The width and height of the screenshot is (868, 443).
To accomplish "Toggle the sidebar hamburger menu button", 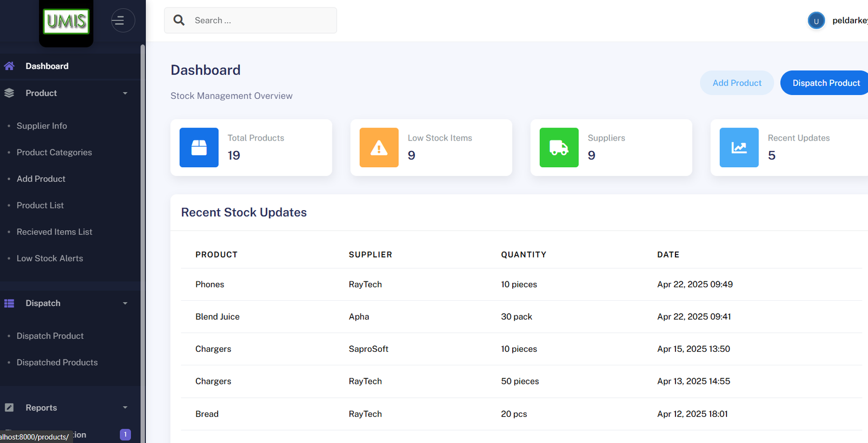I will pyautogui.click(x=123, y=21).
